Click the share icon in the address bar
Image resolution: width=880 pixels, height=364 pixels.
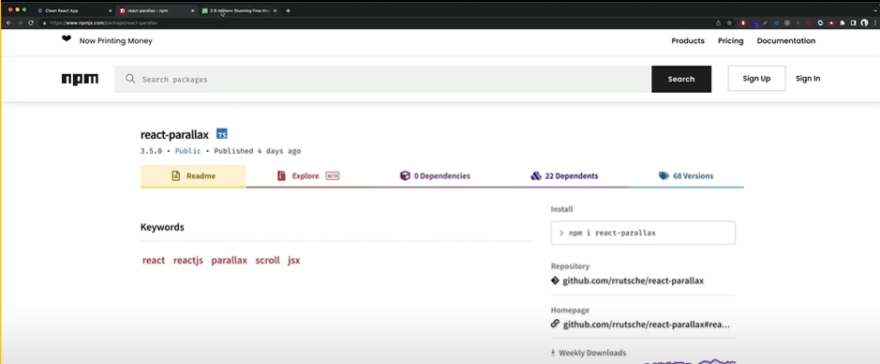(x=718, y=23)
